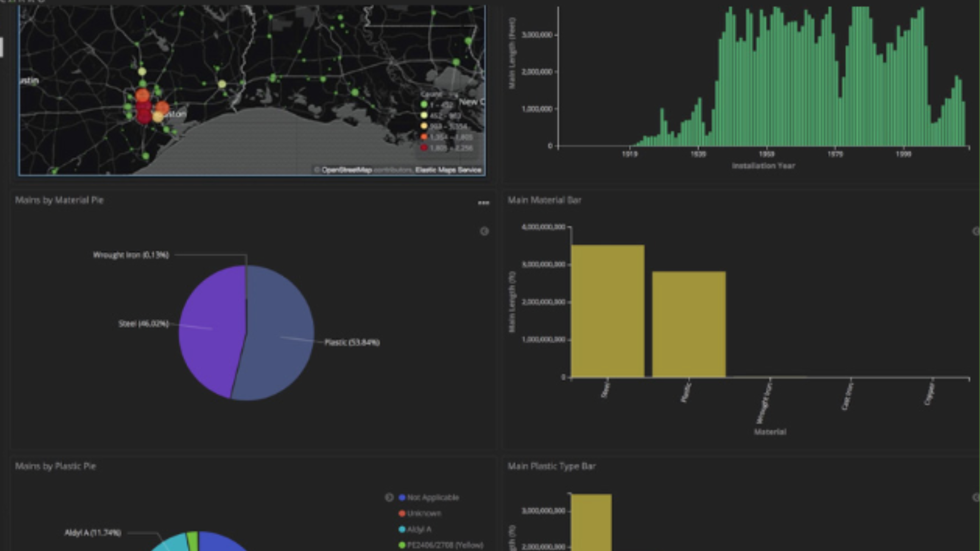Click the light orange 903 - 1,354 legend dot
980x551 pixels.
[x=424, y=126]
